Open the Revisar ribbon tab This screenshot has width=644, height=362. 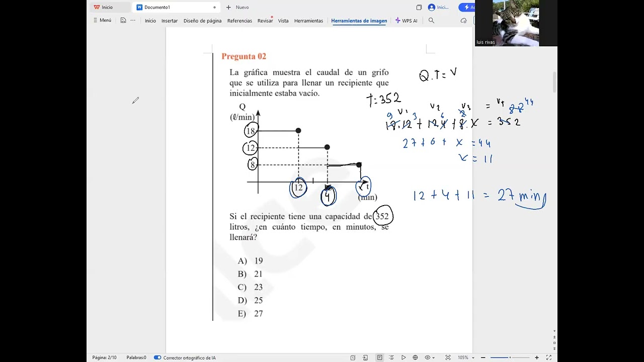(x=265, y=21)
